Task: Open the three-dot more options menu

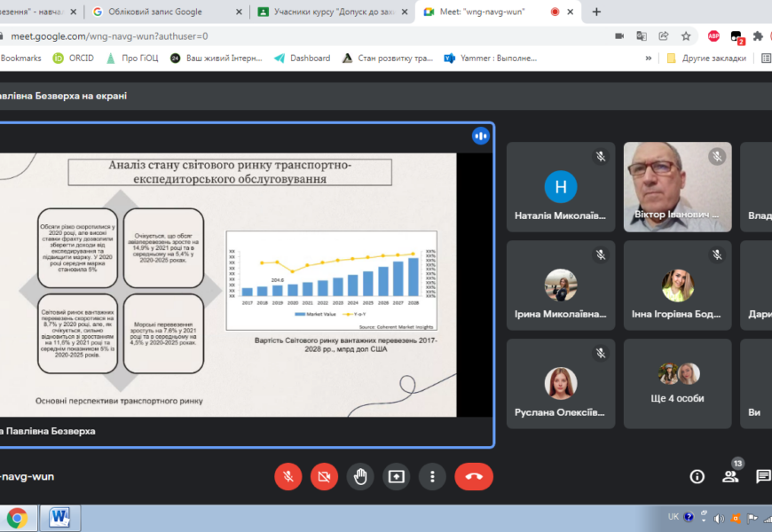Action: click(432, 476)
